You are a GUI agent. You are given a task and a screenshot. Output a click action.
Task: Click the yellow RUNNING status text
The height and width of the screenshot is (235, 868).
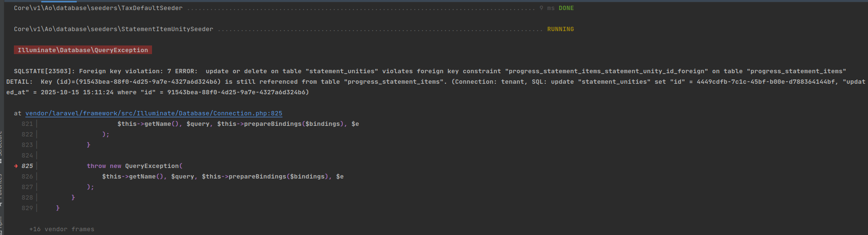tap(560, 29)
